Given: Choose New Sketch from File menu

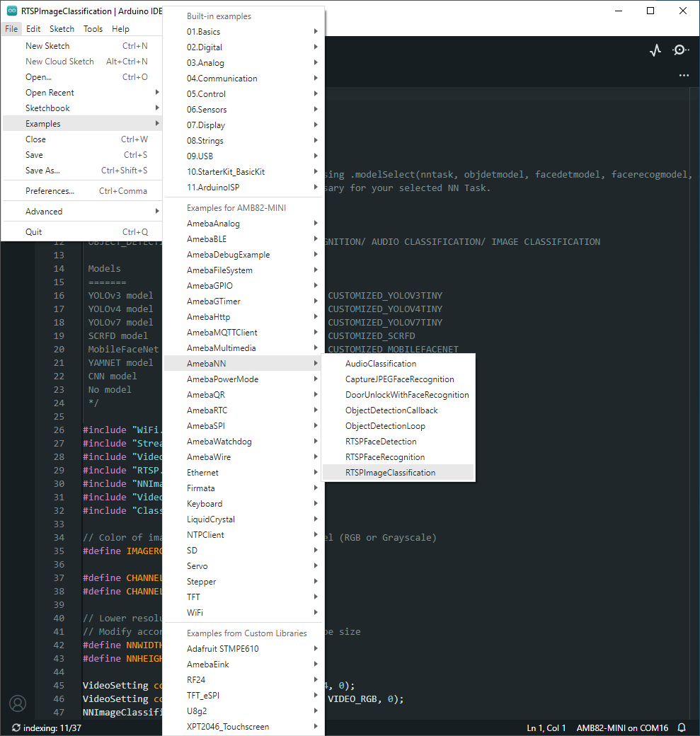Looking at the screenshot, I should tap(82, 46).
